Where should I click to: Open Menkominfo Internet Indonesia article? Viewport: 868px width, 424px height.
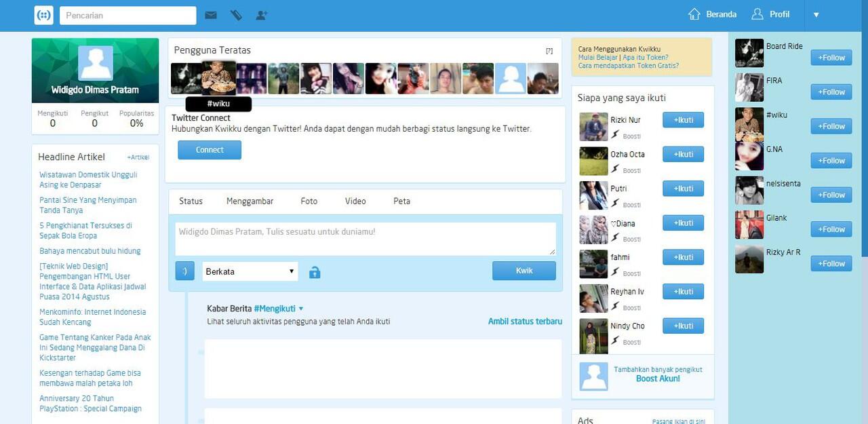92,317
